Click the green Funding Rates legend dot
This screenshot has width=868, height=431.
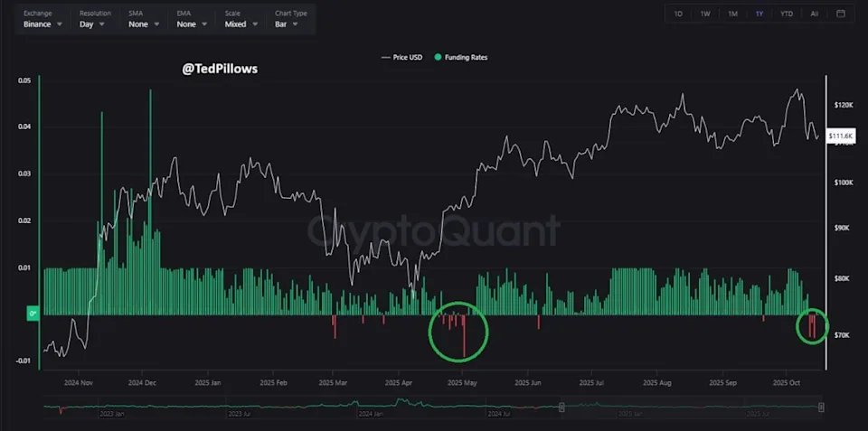438,57
